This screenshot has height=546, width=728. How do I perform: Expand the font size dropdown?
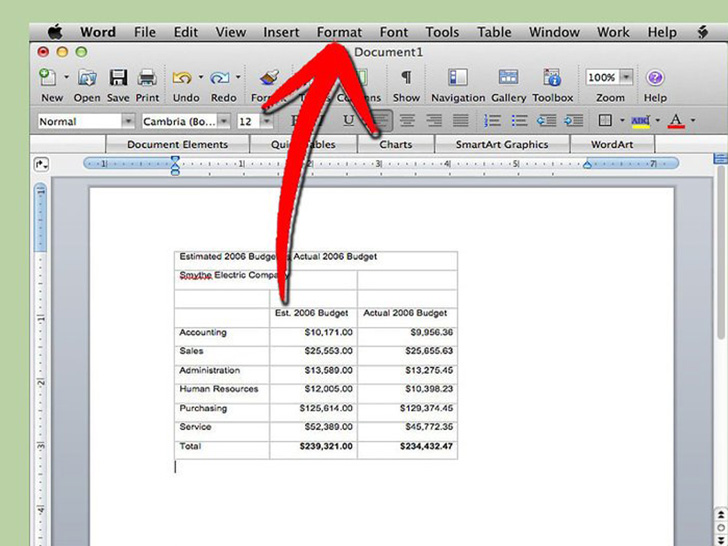click(x=267, y=121)
